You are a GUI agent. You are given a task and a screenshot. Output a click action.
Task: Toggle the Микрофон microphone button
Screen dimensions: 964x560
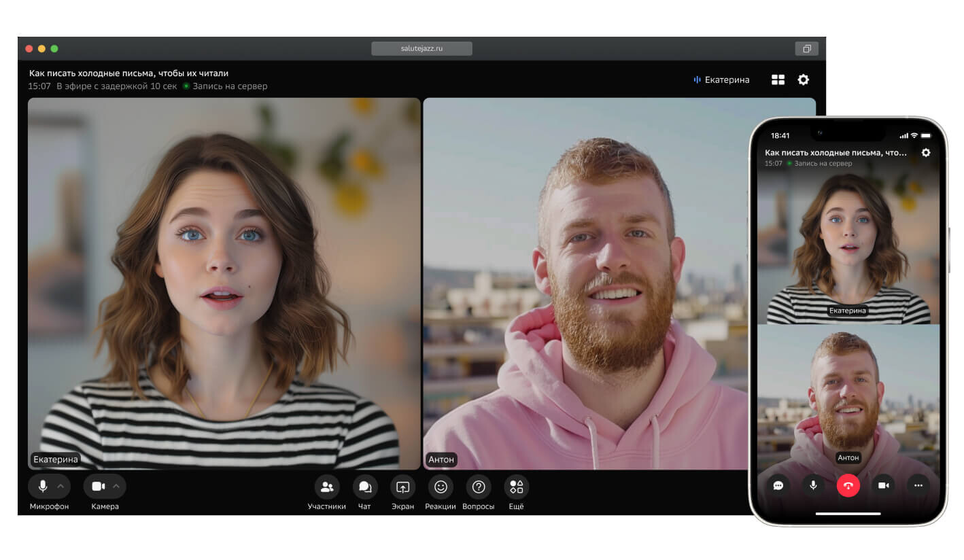(42, 487)
